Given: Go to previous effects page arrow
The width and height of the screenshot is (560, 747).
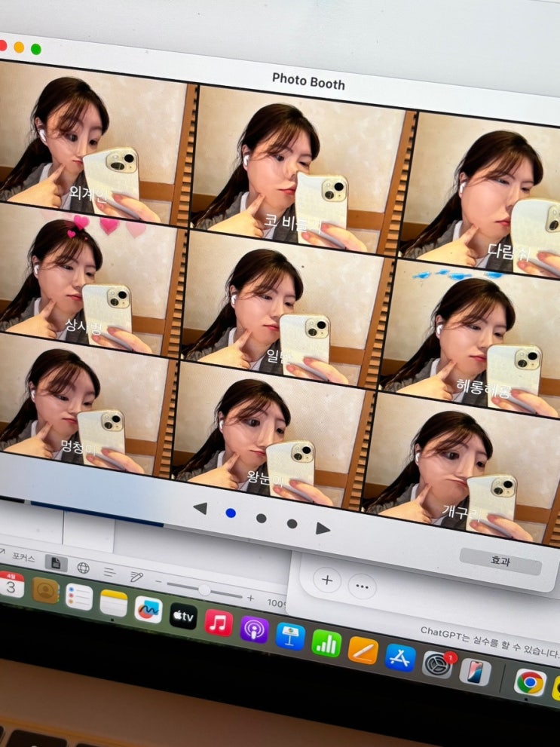Looking at the screenshot, I should tap(200, 508).
